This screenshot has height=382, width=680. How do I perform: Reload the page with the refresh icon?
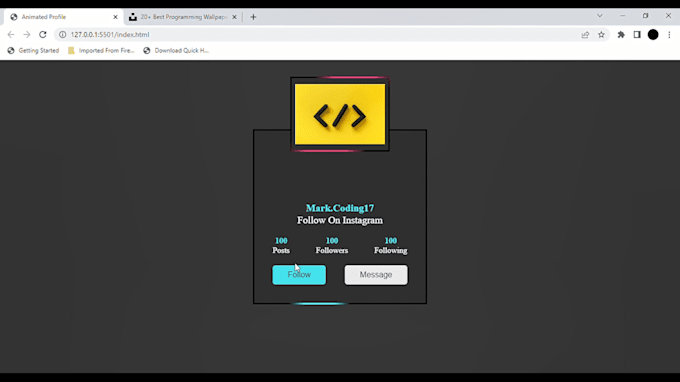coord(42,35)
